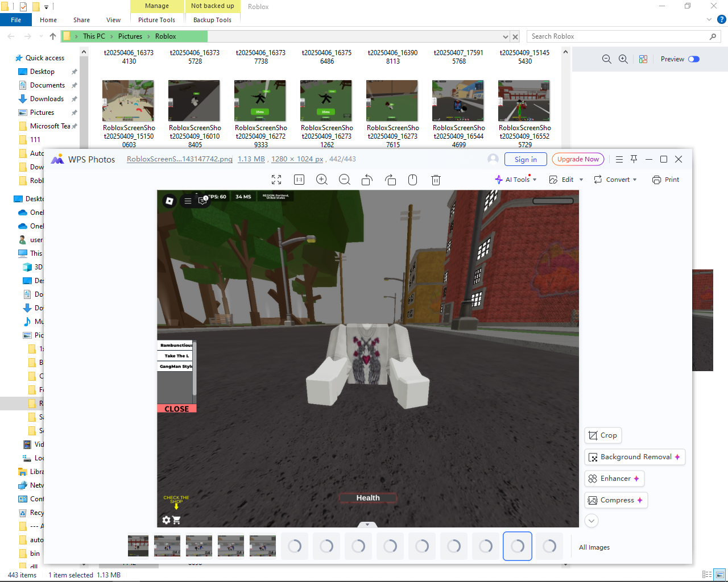Viewport: 728px width, 582px height.
Task: Click the All Images link
Action: (x=594, y=547)
